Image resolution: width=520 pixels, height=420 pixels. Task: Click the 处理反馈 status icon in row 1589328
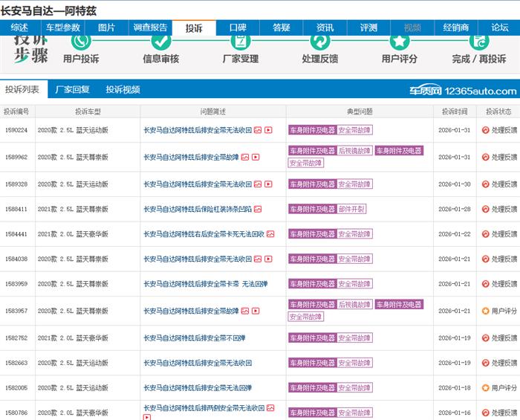click(x=485, y=184)
